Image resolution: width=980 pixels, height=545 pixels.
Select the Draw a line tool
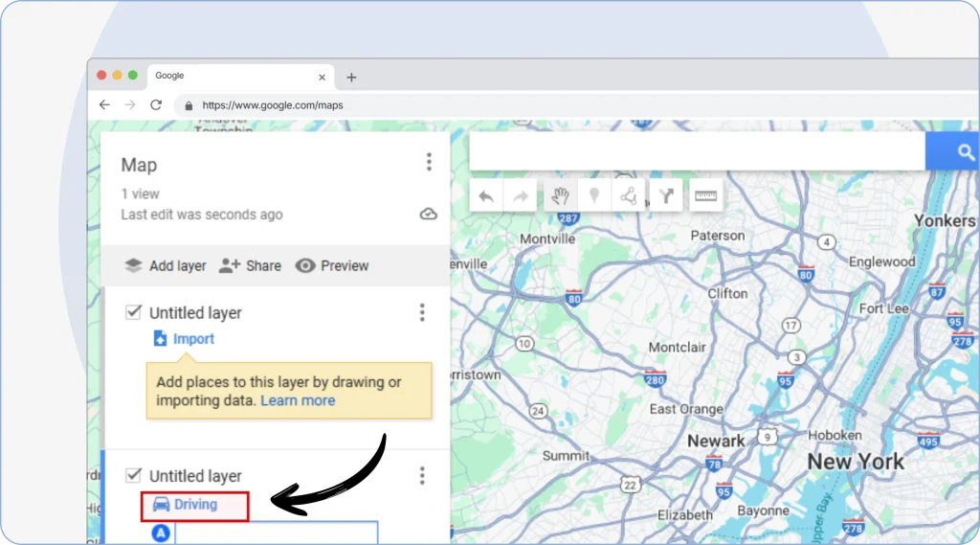pos(628,196)
